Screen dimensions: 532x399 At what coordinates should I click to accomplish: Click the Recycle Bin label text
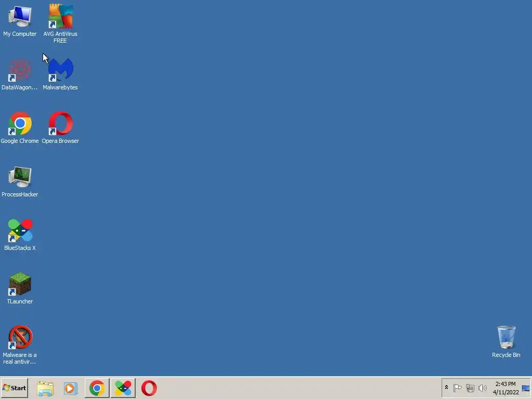click(x=506, y=355)
